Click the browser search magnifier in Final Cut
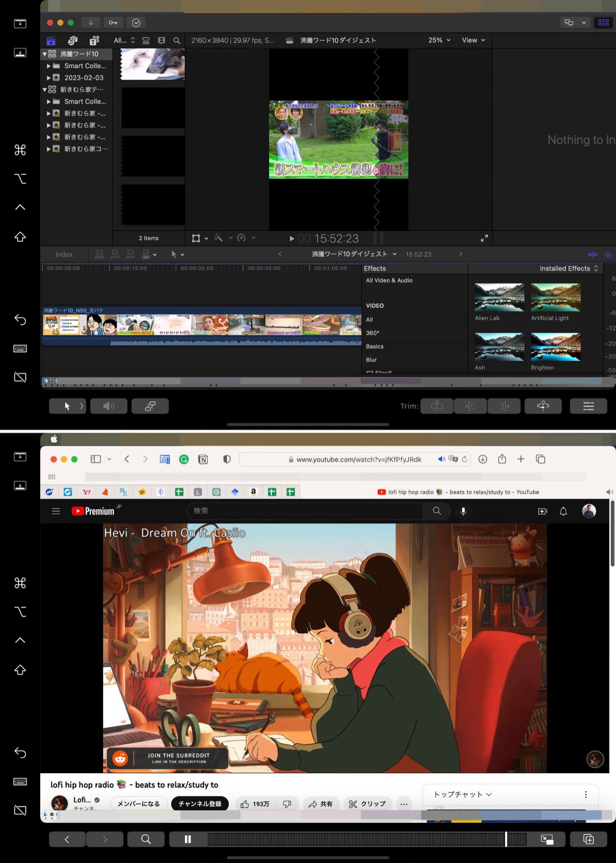 tap(177, 40)
